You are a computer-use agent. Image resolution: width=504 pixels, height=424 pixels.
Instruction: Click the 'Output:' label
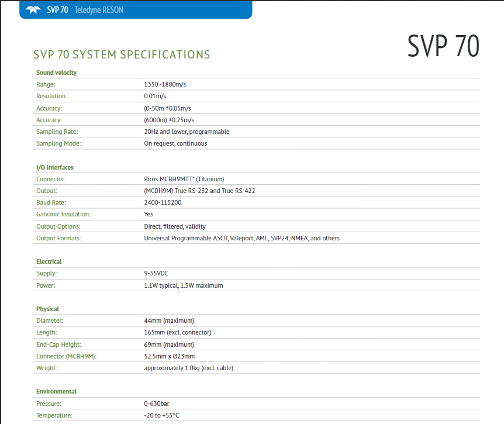point(47,191)
